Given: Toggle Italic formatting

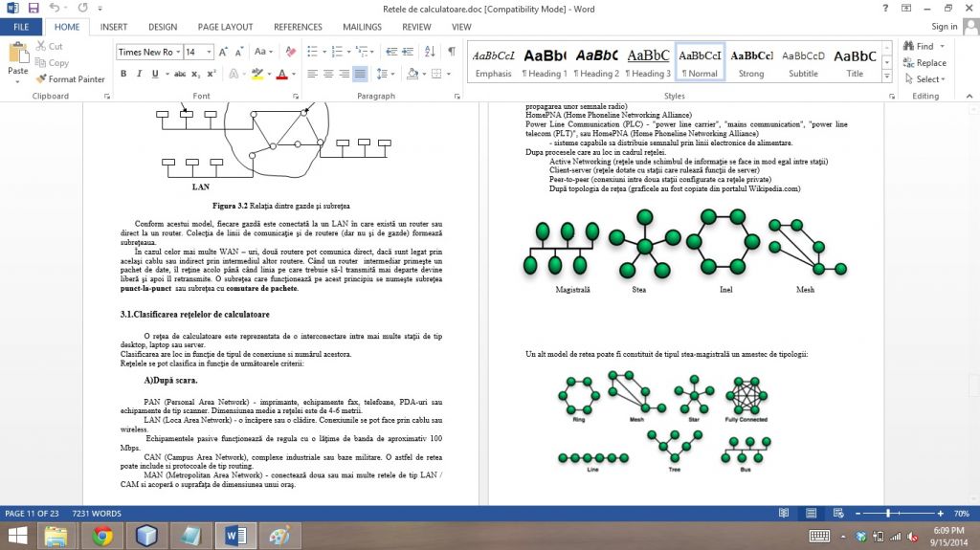Looking at the screenshot, I should point(140,74).
